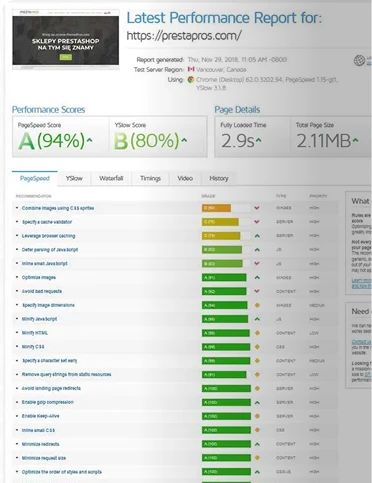
Task: Click the up arrow on Enable gzip compression row
Action: coord(257,402)
